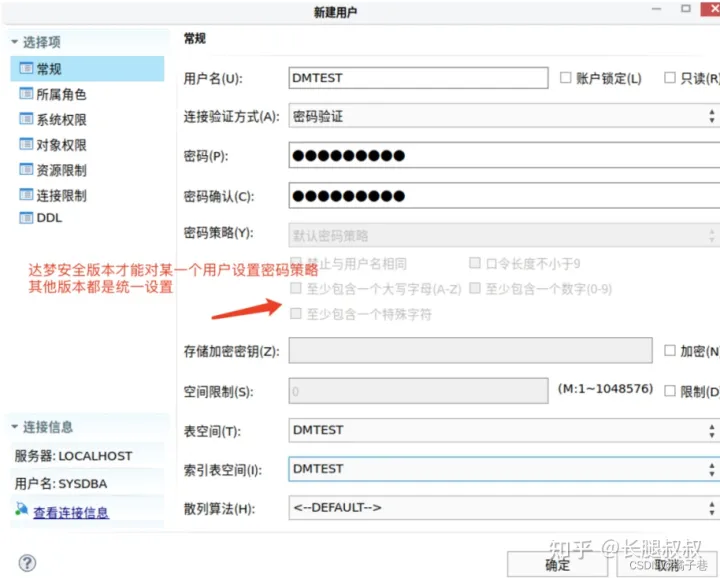Screen dimensions: 720x578
Task: Open 索引表空间(I) dropdown showing DMTEST
Action: [504, 469]
